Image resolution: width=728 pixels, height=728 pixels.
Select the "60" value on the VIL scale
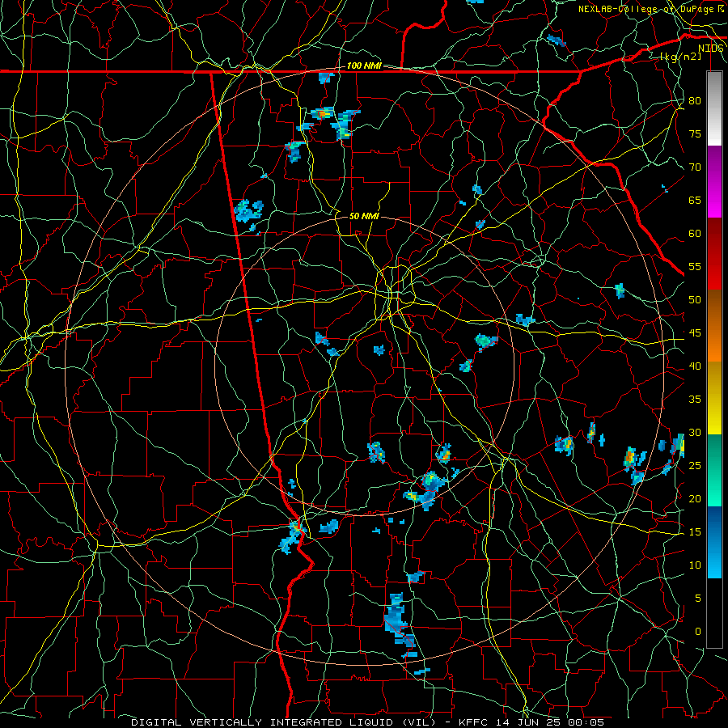pyautogui.click(x=695, y=234)
